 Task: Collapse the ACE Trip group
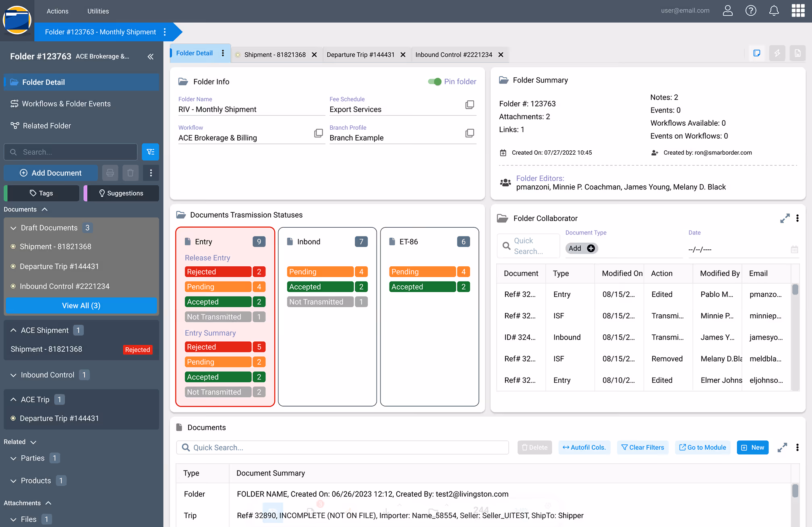13,400
